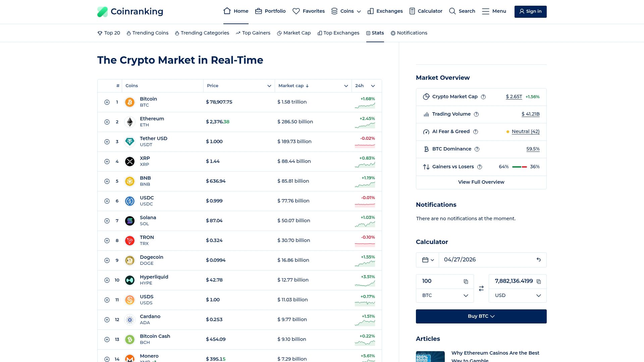Screen dimensions: 644x362
Task: Open Bitcoin coin icon
Action: point(130,102)
